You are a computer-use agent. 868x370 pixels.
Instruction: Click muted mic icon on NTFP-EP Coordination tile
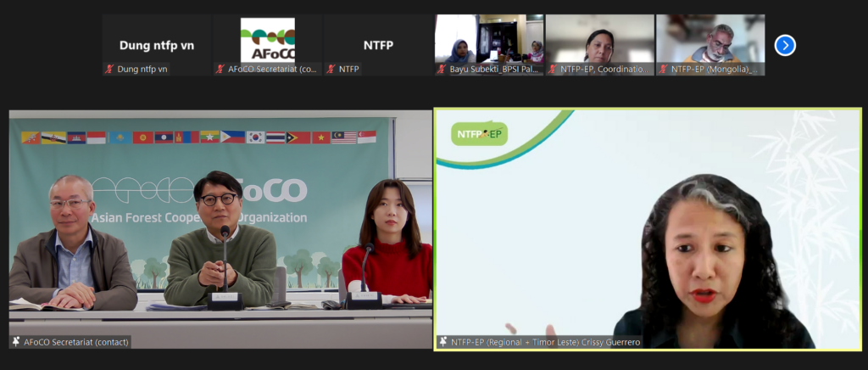coord(552,70)
